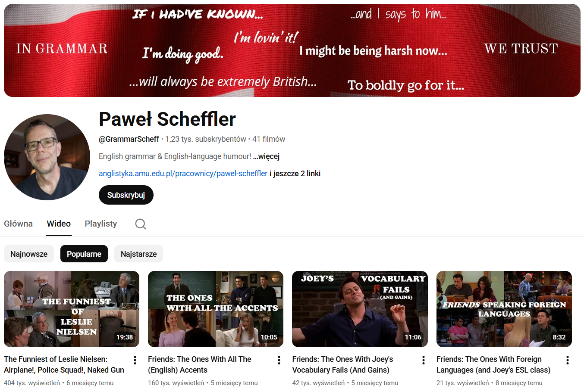
Task: Click the Subskrybuj button
Action: (x=126, y=195)
